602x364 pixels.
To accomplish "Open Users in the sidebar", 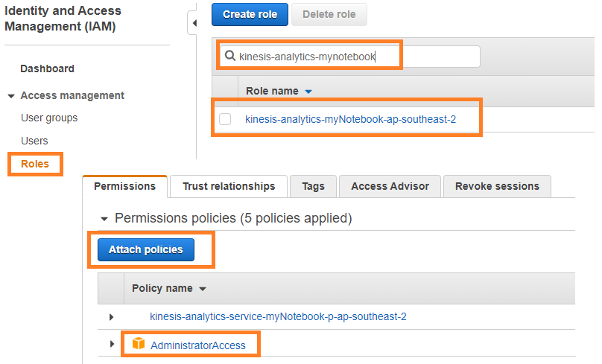I will (x=34, y=141).
